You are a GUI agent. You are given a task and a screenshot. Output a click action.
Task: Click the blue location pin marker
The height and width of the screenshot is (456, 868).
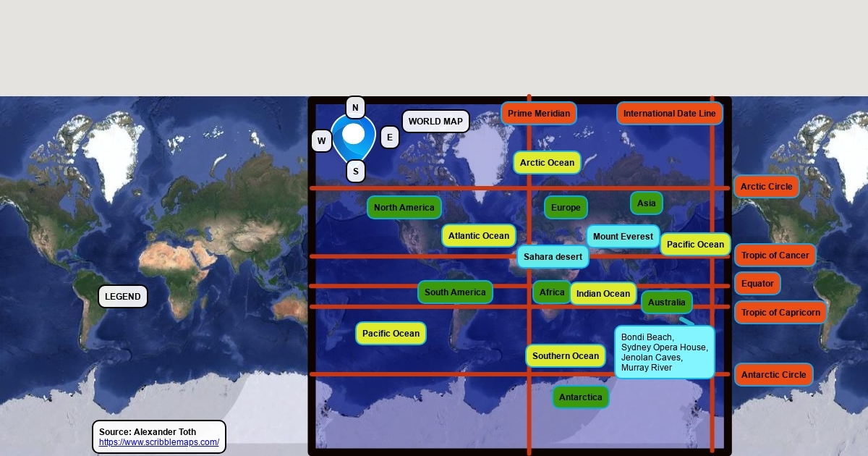pos(354,136)
